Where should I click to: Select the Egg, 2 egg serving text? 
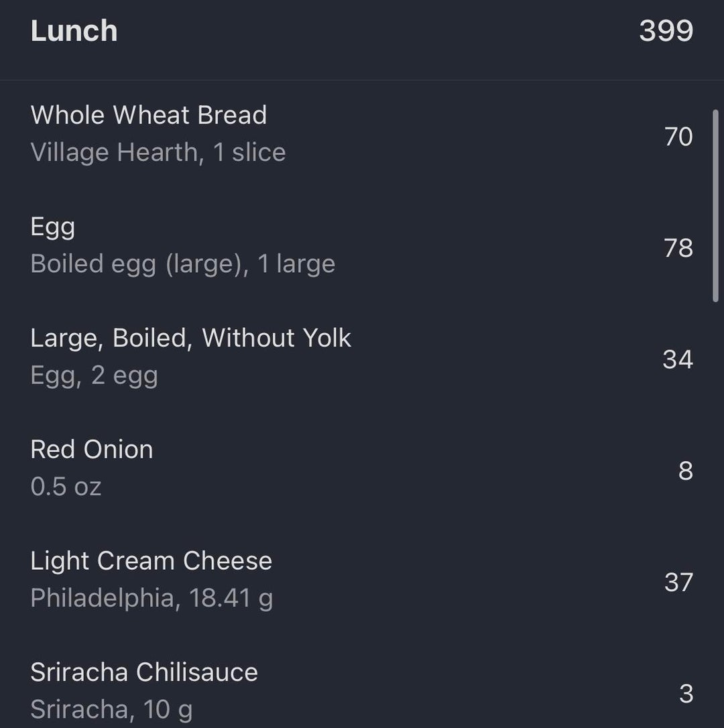[94, 375]
